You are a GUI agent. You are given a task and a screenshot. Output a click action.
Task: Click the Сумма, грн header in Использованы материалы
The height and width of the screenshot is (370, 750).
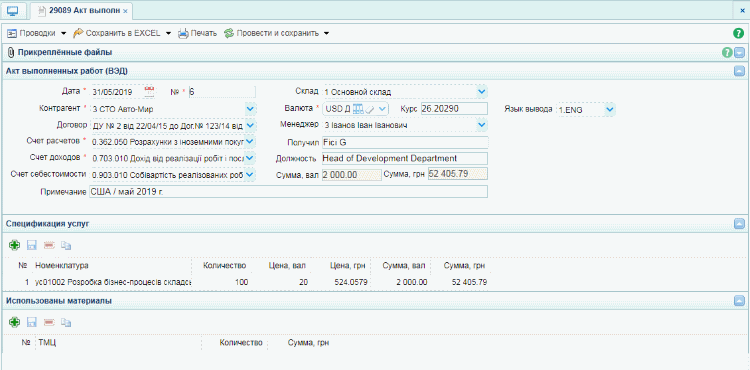(308, 343)
